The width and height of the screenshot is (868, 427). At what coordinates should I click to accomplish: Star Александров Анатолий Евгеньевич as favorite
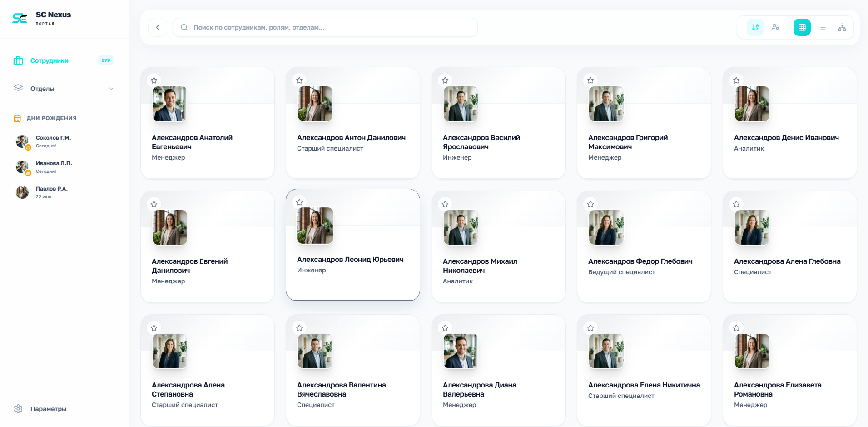click(x=154, y=80)
